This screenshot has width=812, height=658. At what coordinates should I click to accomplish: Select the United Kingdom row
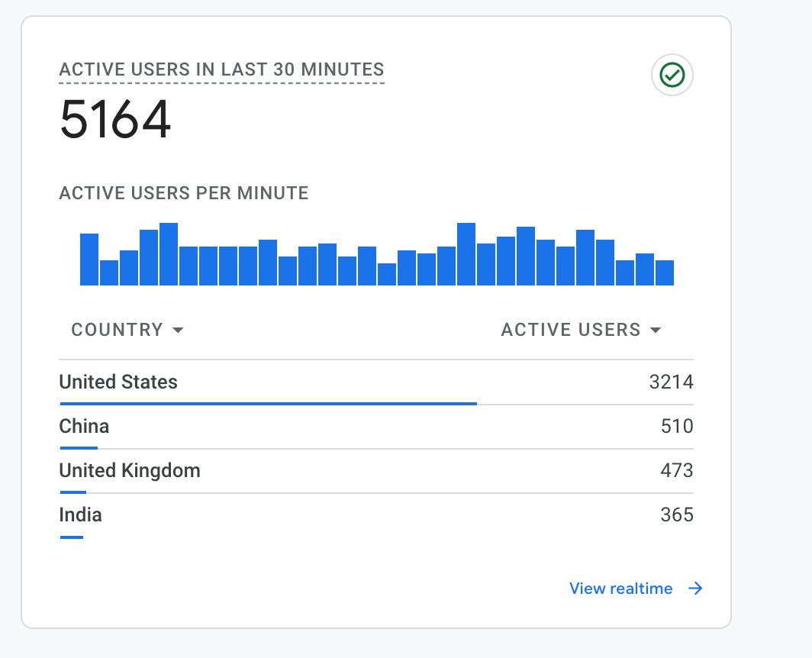tap(376, 471)
